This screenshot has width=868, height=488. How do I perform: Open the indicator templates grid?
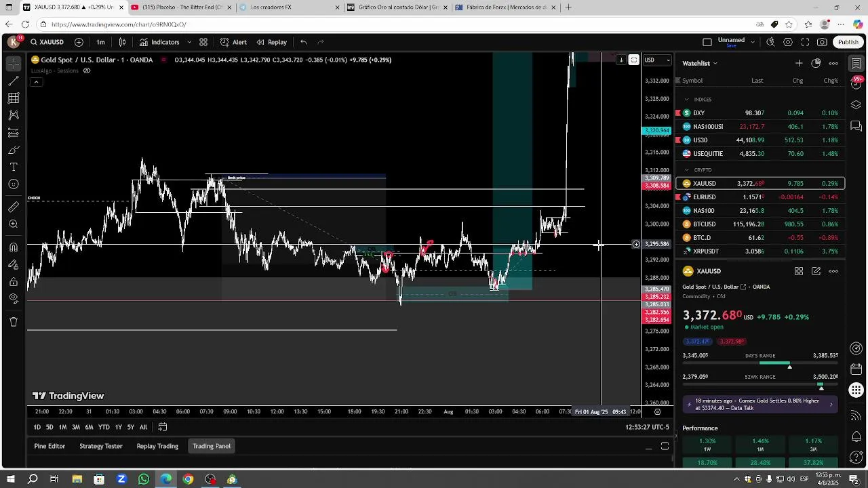pos(203,42)
